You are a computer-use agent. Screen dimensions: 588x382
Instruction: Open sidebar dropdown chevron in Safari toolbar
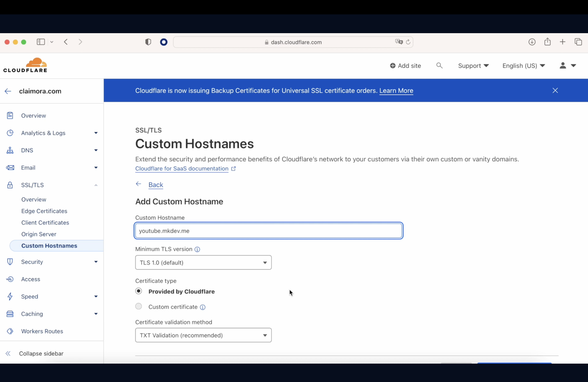tap(52, 42)
